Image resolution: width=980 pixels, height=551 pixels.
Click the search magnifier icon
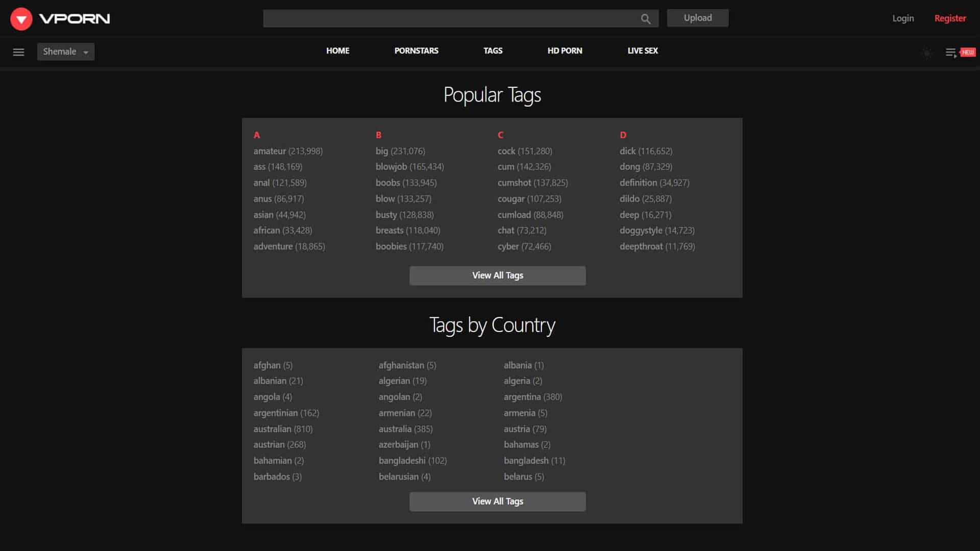(645, 19)
